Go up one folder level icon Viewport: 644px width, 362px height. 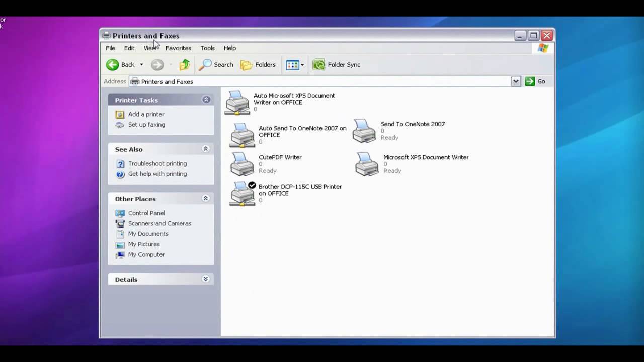click(185, 64)
